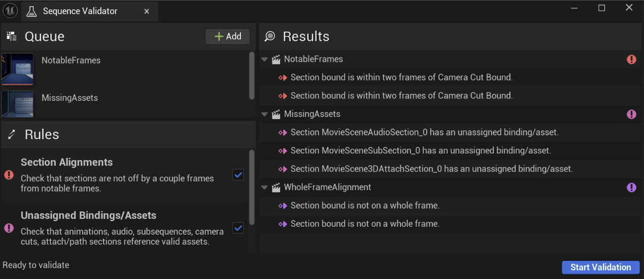This screenshot has height=279, width=644.
Task: Close the Sequence Validator window
Action: click(x=629, y=8)
